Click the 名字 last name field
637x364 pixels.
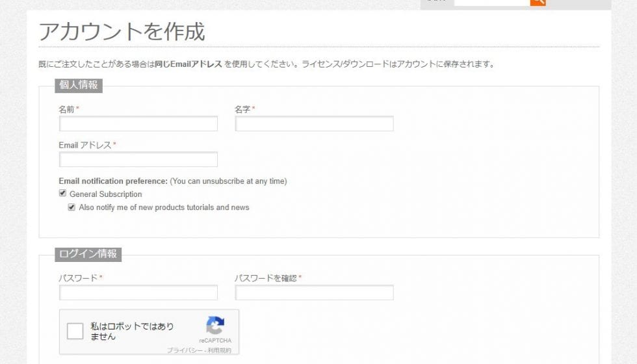pyautogui.click(x=314, y=123)
